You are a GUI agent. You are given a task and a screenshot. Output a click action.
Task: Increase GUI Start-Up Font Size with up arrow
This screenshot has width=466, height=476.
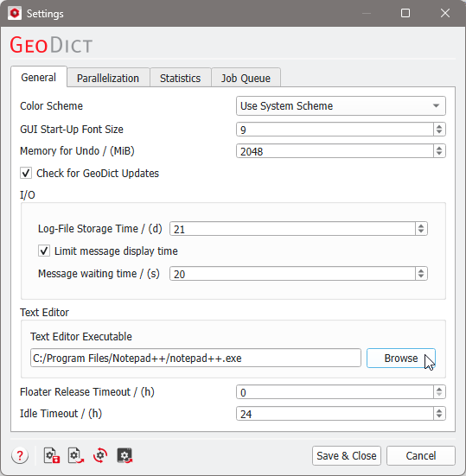point(439,126)
